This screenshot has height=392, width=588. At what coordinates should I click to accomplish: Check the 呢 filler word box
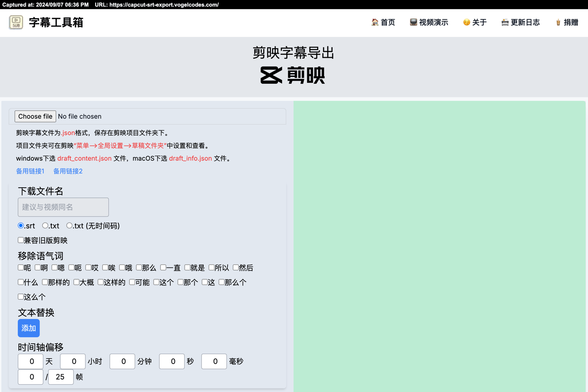[21, 268]
